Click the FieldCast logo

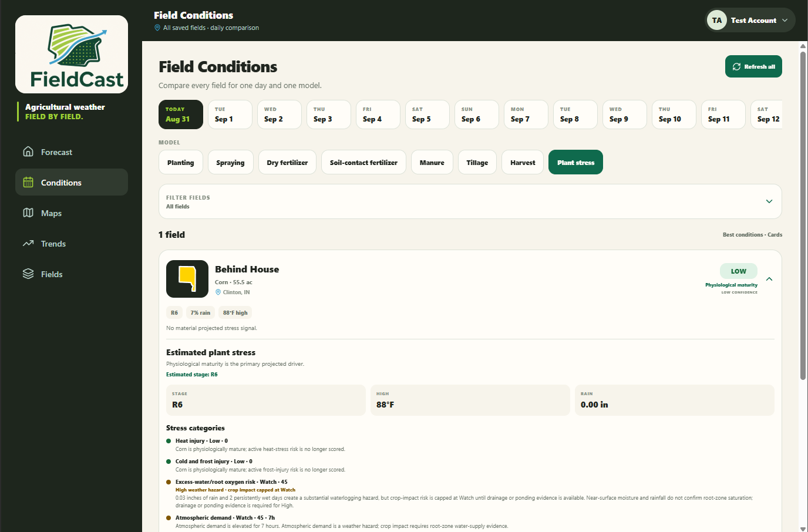click(72, 54)
